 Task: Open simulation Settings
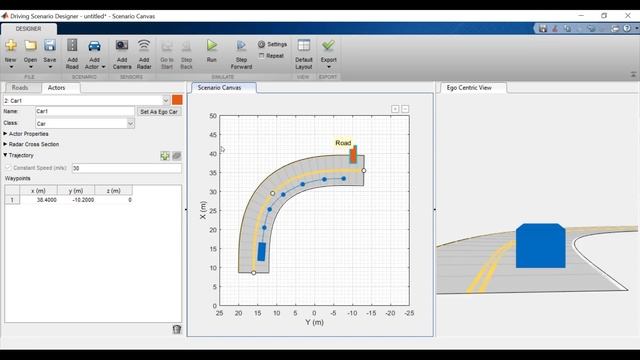(x=273, y=44)
